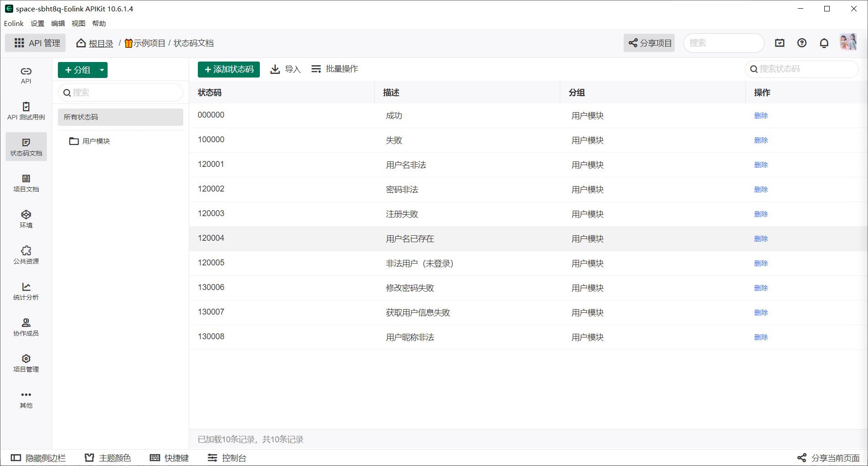Click description 密码非法

tap(402, 190)
